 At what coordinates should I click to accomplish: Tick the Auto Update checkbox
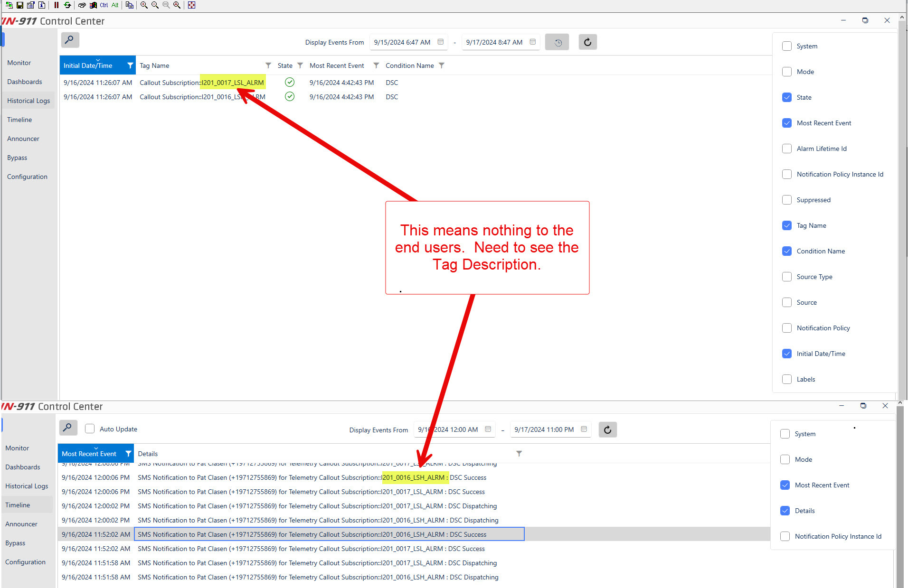90,429
